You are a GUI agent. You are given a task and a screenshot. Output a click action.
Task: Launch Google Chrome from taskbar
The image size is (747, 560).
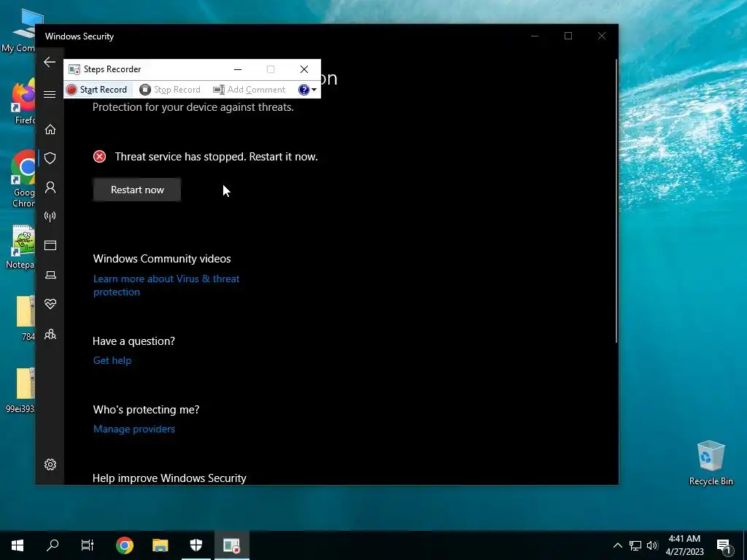point(124,545)
